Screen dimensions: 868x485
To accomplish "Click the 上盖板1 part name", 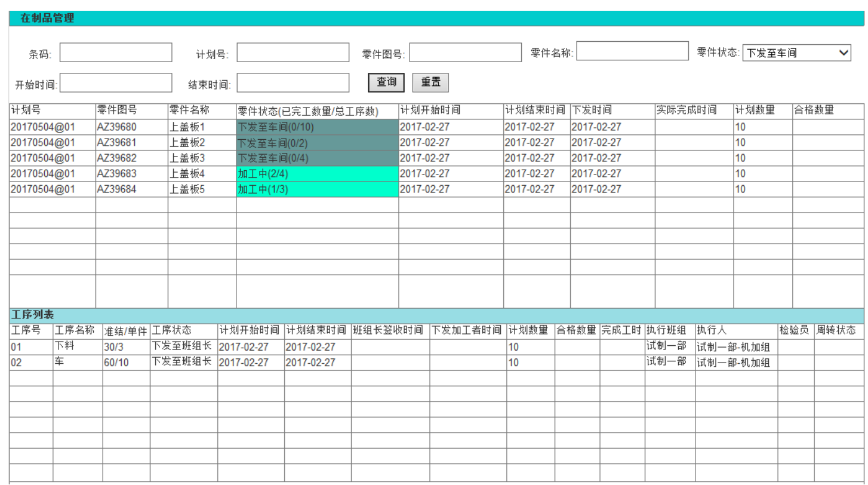I will [187, 127].
